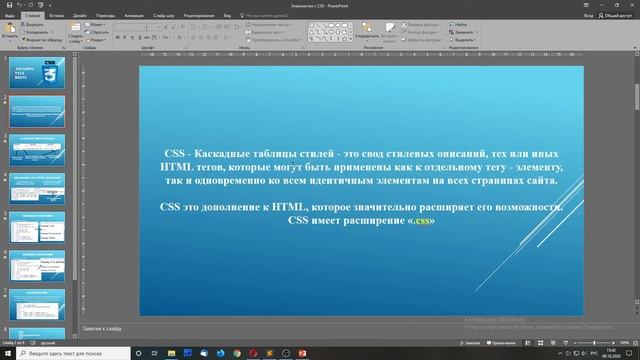Toggle underline formatting (Ч)
640x360 pixels.
(132, 37)
